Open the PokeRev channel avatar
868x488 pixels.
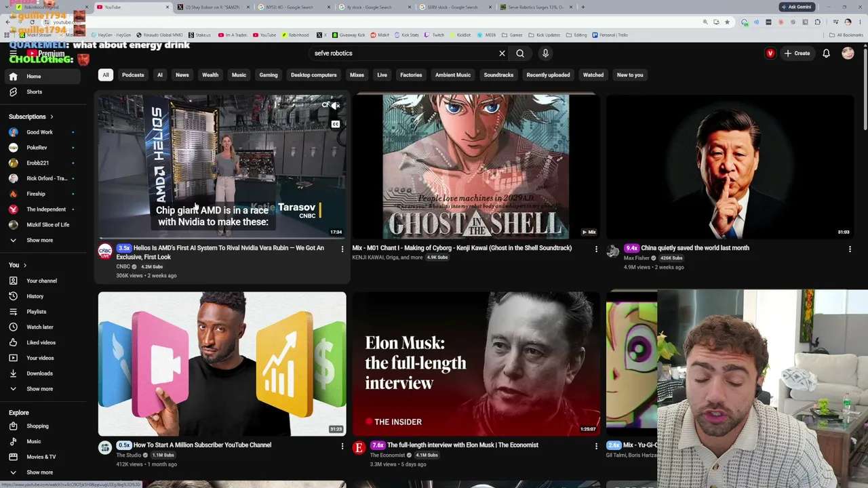(13, 148)
